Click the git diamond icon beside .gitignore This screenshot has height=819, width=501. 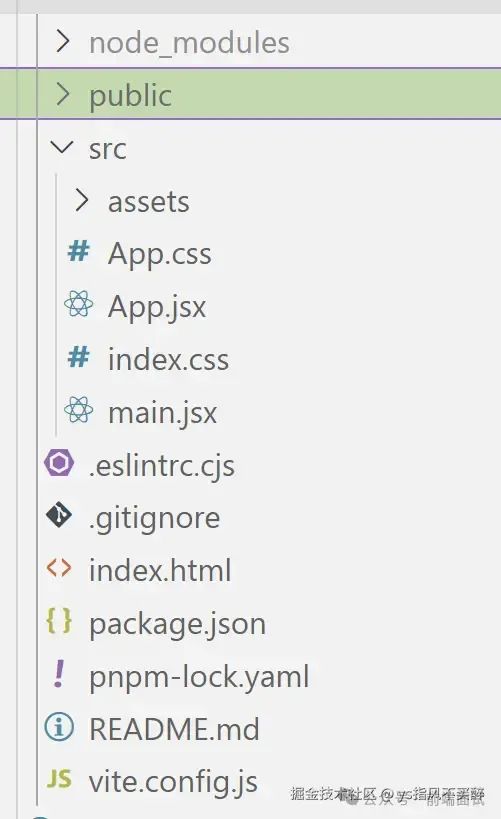point(59,515)
